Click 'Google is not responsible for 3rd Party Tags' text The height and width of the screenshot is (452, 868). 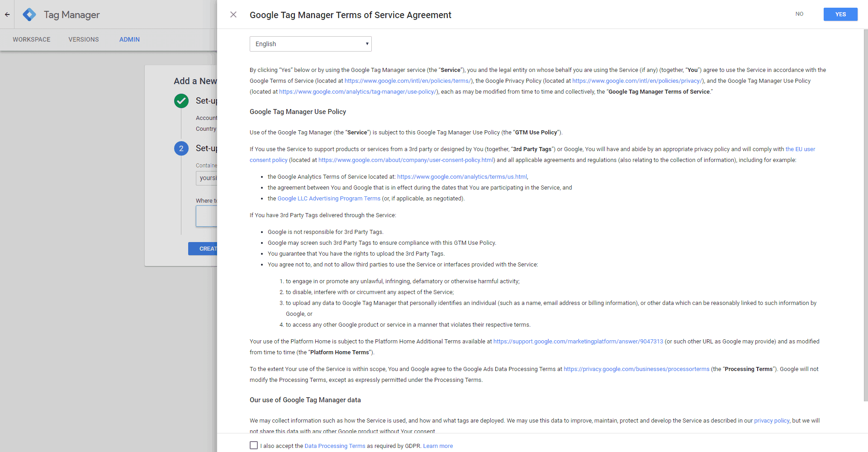click(325, 232)
